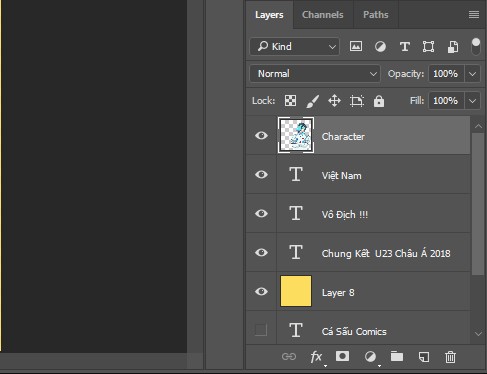487x374 pixels.
Task: Hide the Character layer
Action: click(261, 135)
